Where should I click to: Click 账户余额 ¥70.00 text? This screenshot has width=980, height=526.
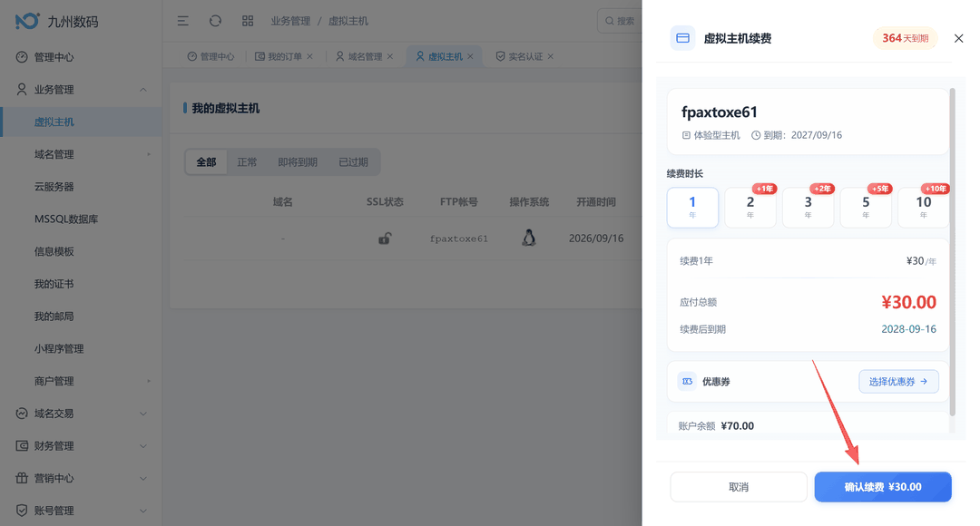pos(716,426)
